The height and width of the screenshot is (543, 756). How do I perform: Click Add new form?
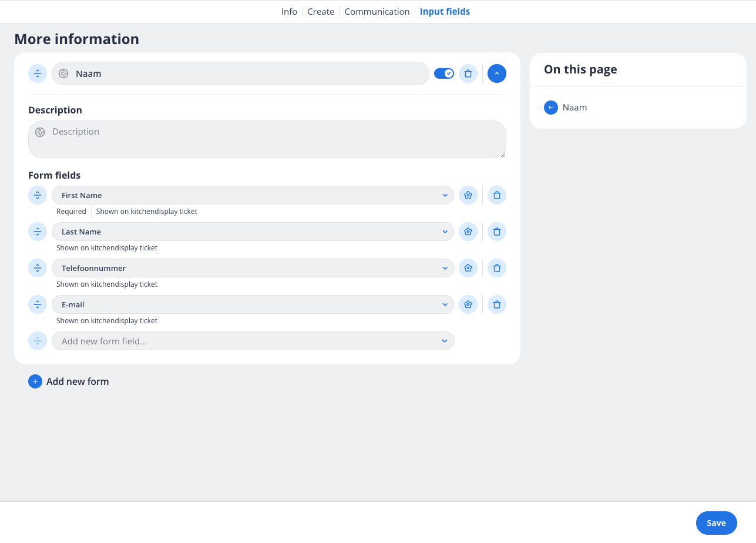(68, 381)
